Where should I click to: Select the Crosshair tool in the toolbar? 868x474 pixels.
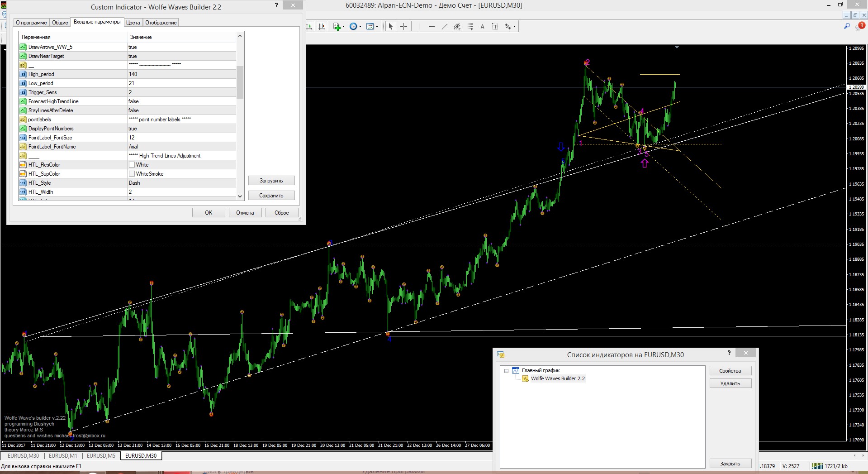coord(403,27)
